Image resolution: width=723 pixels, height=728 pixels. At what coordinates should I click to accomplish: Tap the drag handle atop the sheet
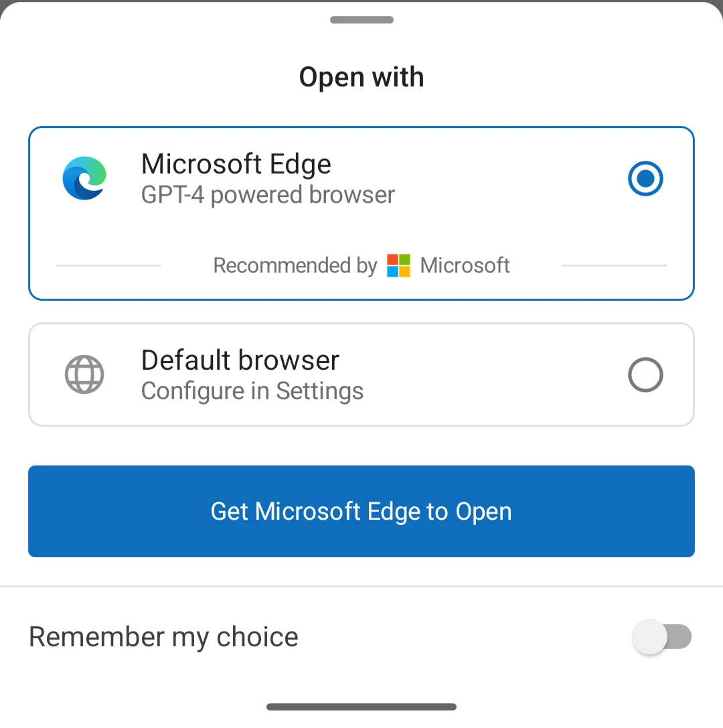pos(361,20)
